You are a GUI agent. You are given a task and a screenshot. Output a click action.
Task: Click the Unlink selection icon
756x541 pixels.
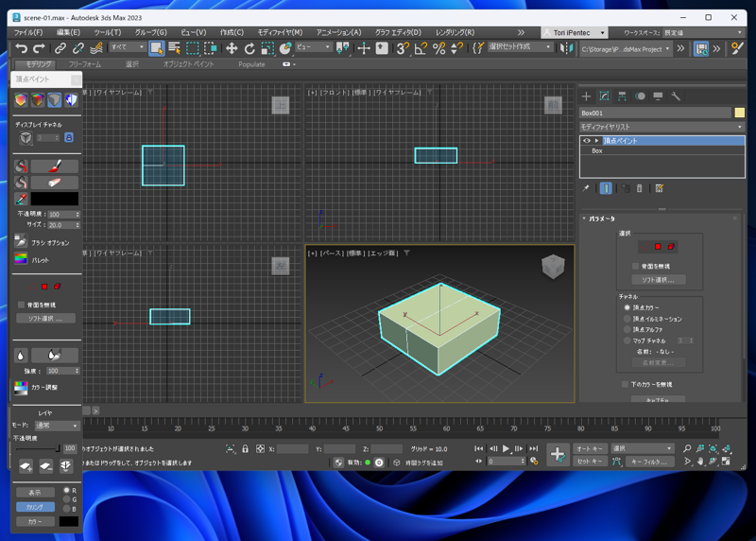tap(78, 48)
